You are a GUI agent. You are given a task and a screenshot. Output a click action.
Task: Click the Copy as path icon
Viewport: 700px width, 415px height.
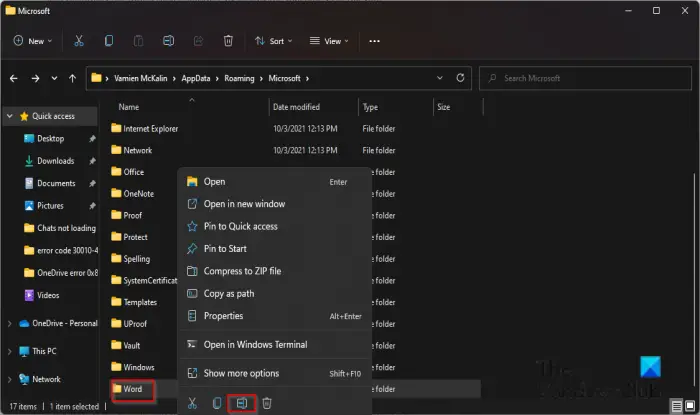point(192,294)
